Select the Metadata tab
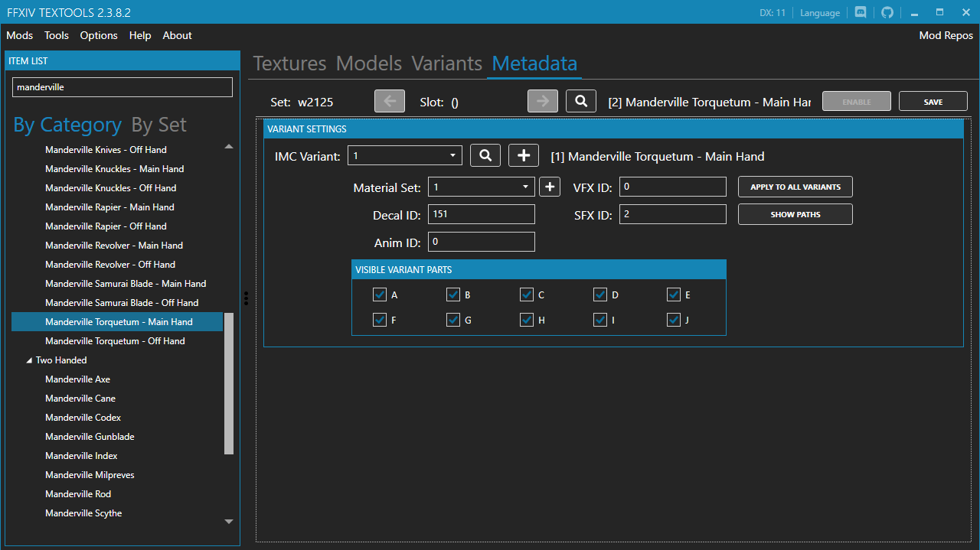This screenshot has width=980, height=550. [534, 63]
